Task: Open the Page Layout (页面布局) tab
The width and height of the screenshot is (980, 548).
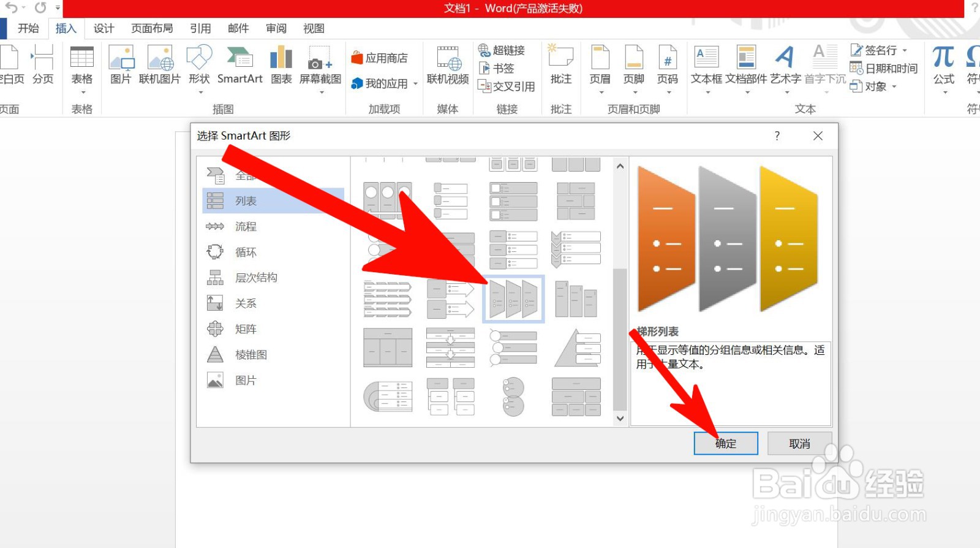Action: (x=152, y=28)
